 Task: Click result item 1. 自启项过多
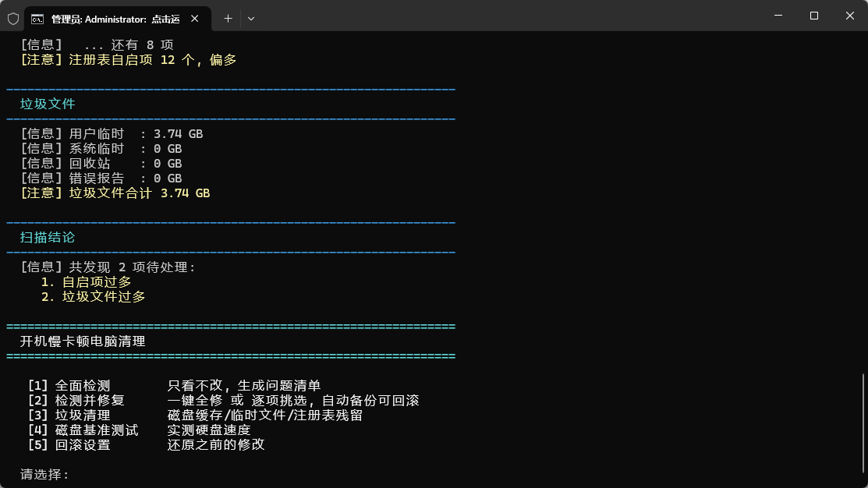(87, 282)
